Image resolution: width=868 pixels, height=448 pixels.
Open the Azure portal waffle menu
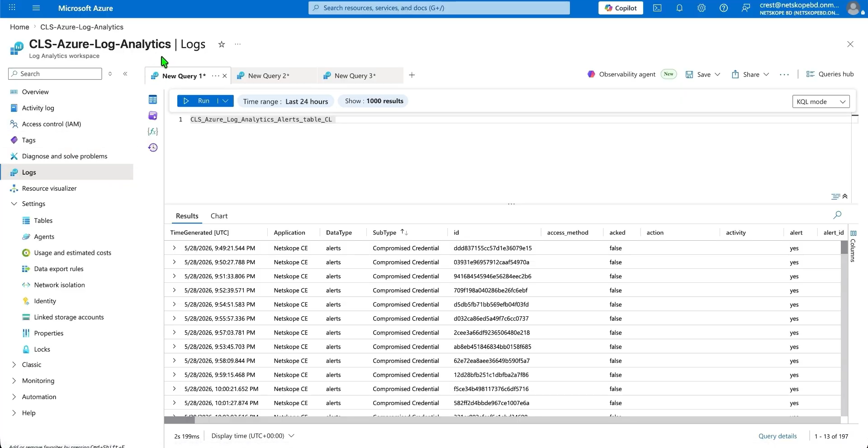point(12,8)
